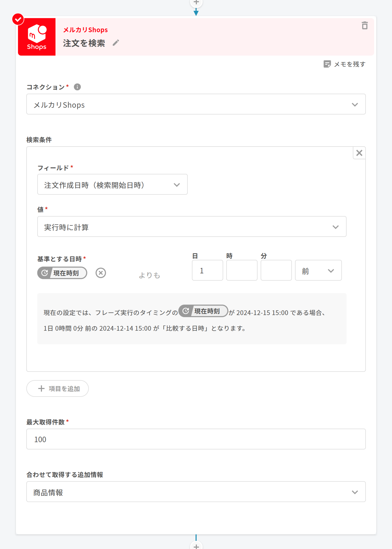Show connection info tooltip icon

[x=77, y=87]
